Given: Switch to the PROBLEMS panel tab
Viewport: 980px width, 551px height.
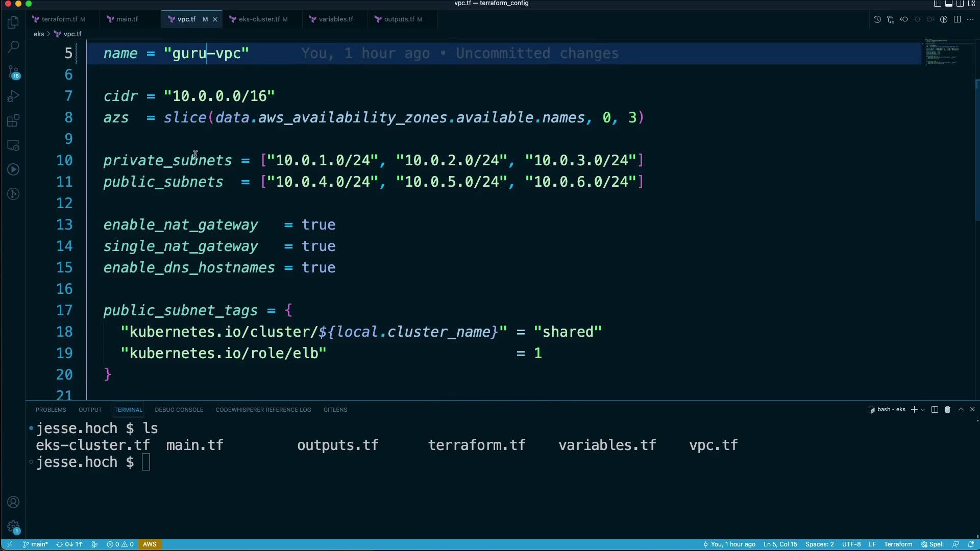Looking at the screenshot, I should point(51,410).
